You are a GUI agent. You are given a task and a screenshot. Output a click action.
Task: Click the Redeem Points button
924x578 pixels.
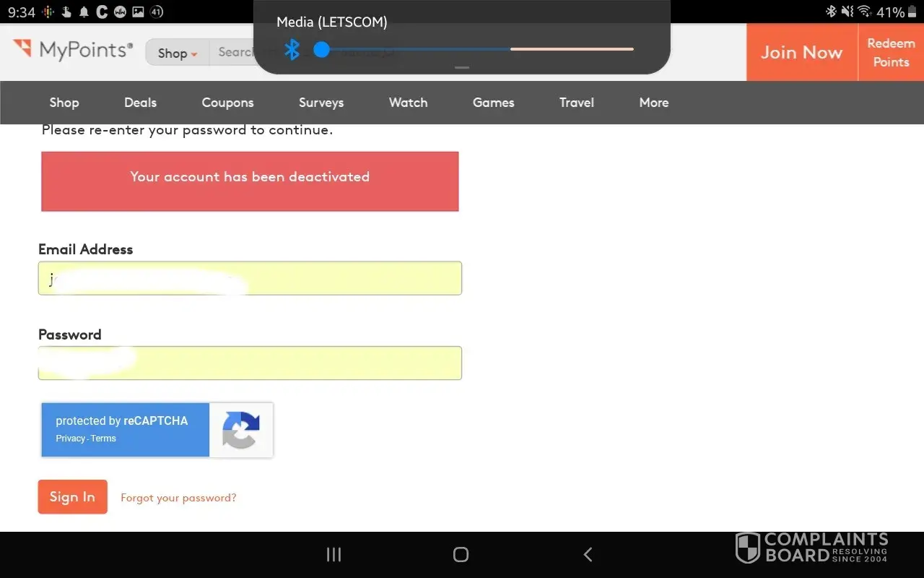(891, 53)
